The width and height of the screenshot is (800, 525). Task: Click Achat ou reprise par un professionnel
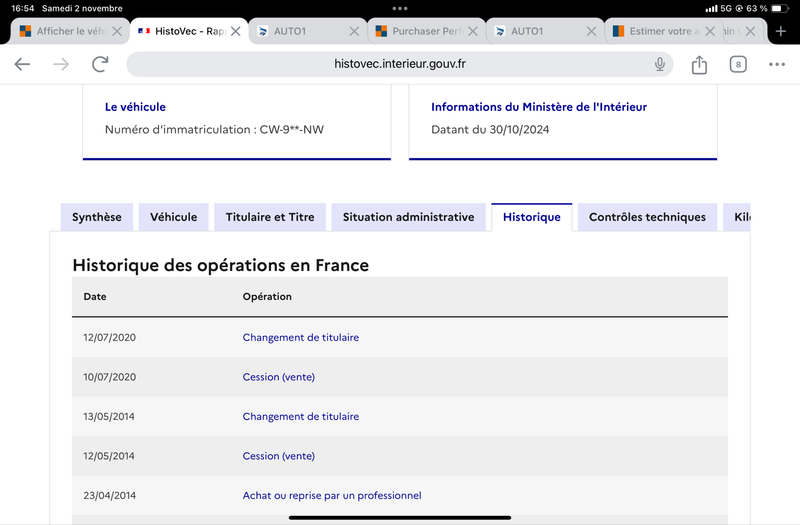click(x=332, y=495)
